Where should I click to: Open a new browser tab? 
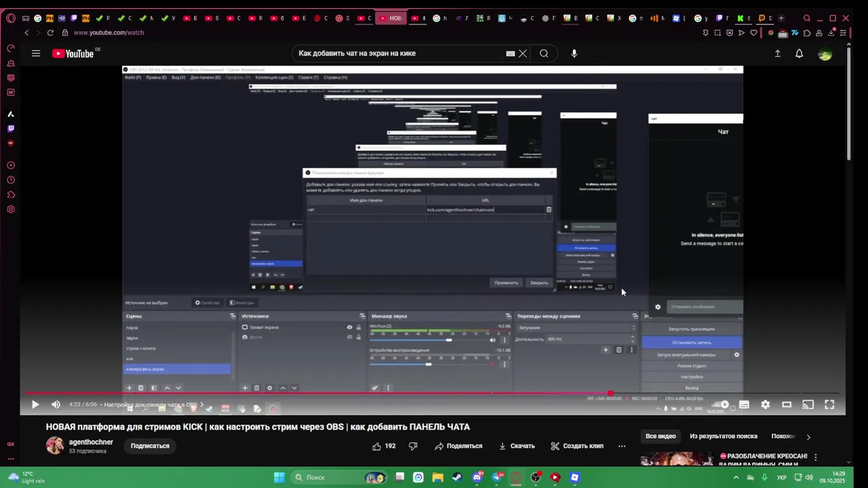pyautogui.click(x=781, y=18)
